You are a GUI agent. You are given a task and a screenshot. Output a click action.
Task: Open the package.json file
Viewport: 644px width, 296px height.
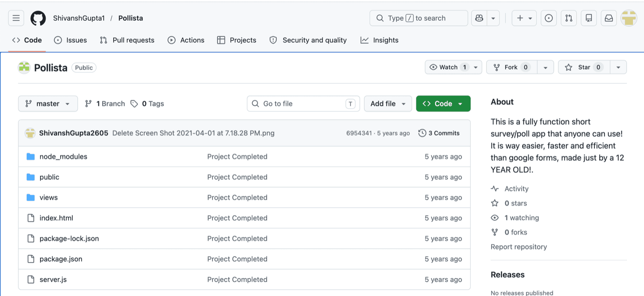61,259
